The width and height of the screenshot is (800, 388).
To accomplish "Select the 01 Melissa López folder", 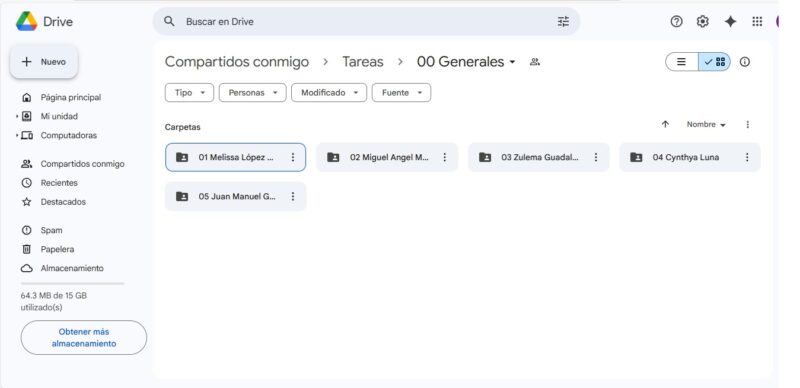I will (236, 157).
